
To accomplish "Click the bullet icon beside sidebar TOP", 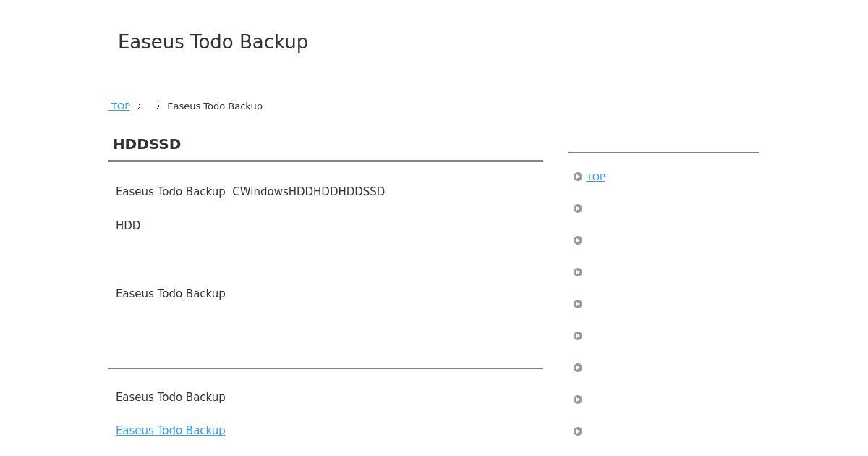I will 578,177.
